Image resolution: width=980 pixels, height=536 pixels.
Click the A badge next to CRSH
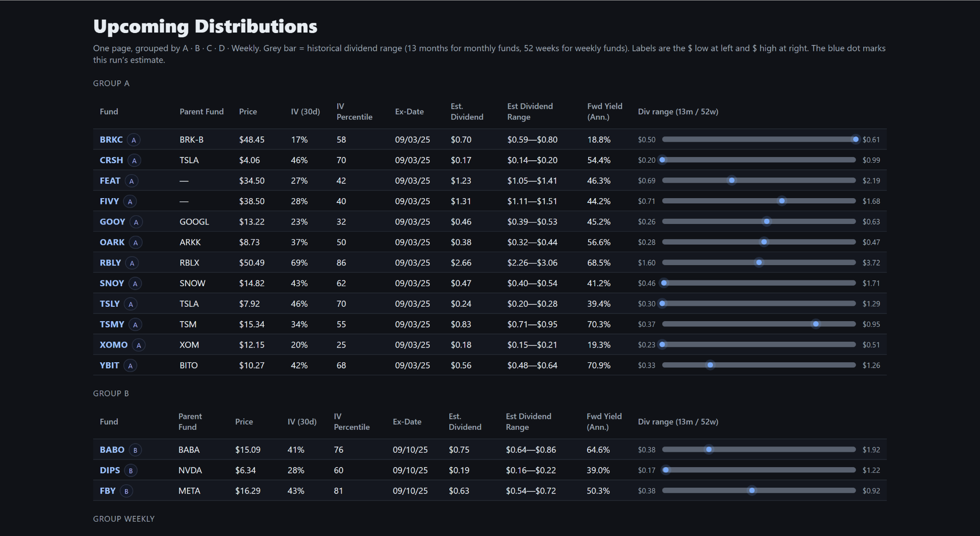[x=134, y=161]
